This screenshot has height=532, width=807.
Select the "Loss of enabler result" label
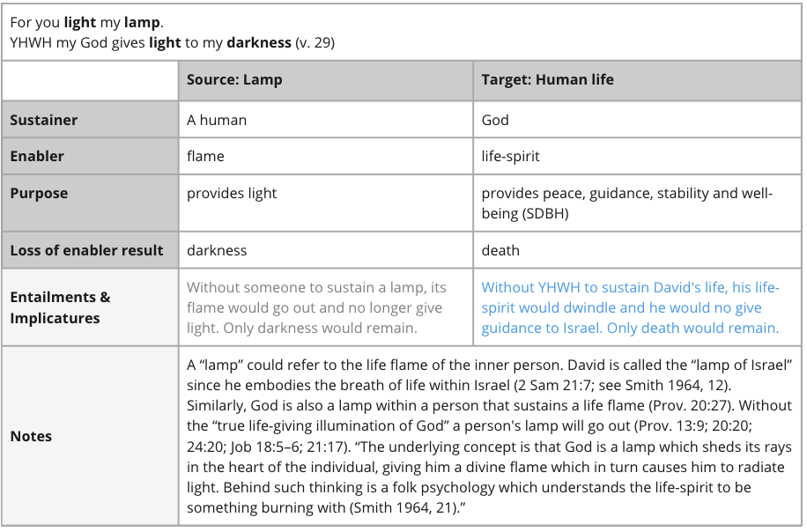(86, 250)
